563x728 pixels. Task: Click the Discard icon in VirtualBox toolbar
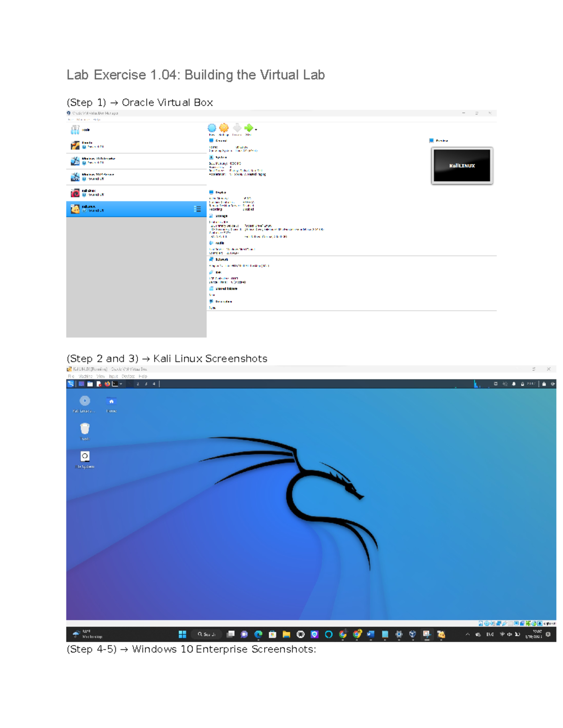coord(236,127)
